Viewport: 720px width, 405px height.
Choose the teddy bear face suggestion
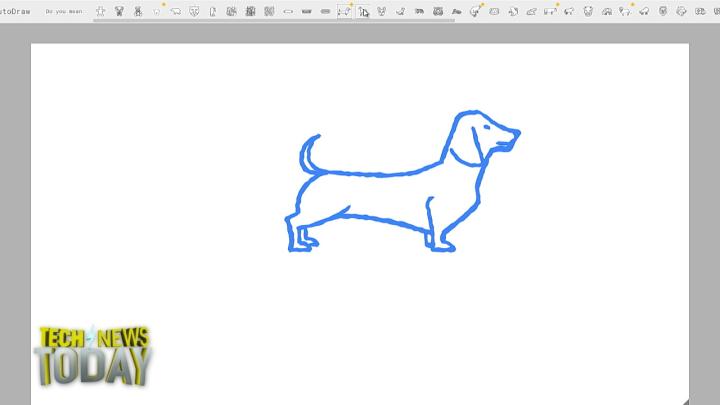coord(588,11)
